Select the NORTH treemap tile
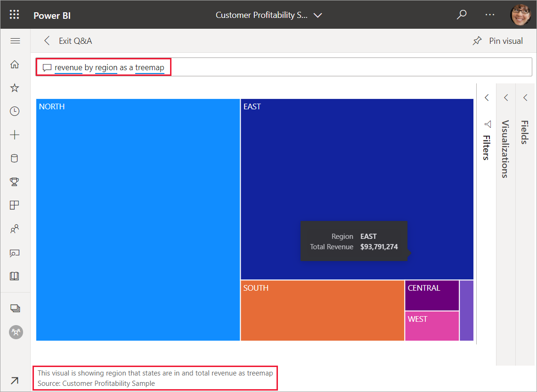The height and width of the screenshot is (392, 537). click(x=138, y=220)
